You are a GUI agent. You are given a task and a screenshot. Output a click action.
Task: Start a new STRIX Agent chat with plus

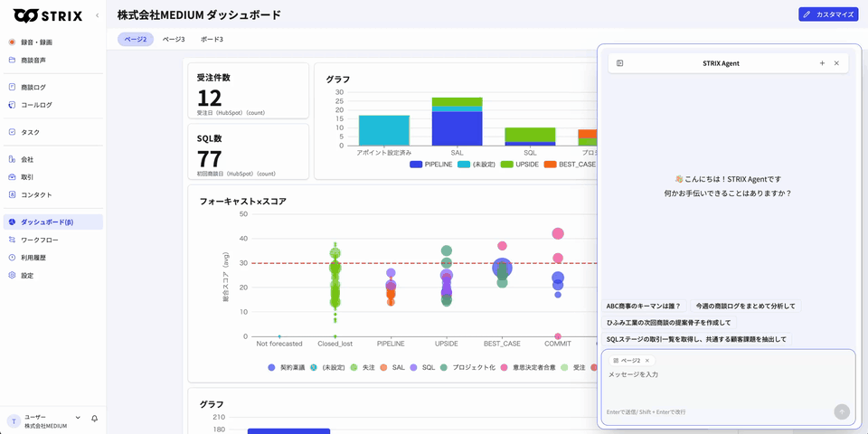pos(822,63)
